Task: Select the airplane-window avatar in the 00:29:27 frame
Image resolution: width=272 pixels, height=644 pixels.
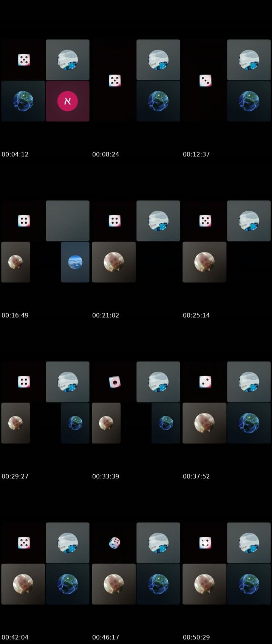Action: click(68, 382)
